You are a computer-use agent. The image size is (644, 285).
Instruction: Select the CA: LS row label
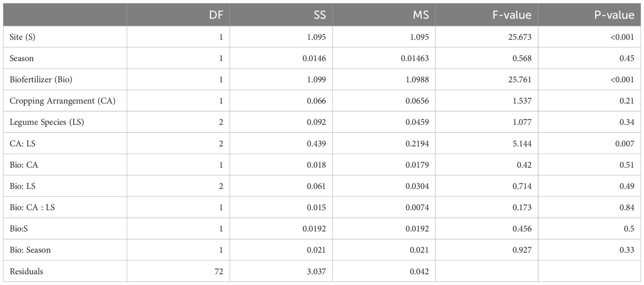tap(22, 143)
